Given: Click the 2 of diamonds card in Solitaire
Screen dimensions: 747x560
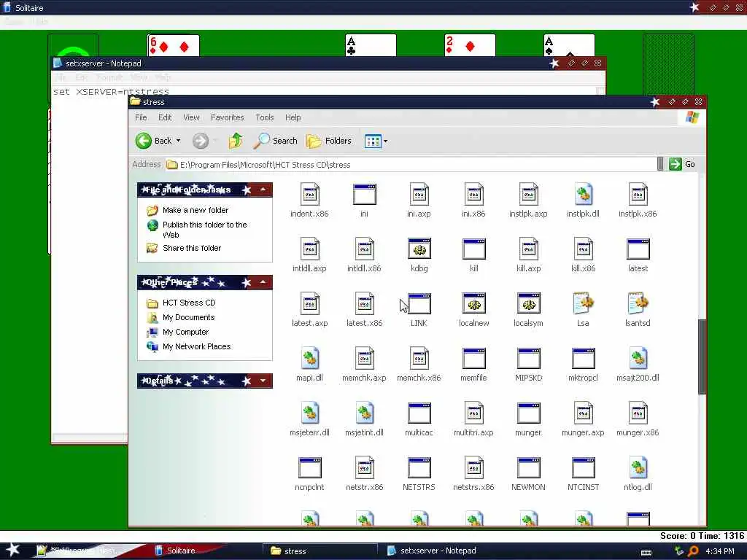Looking at the screenshot, I should pos(470,46).
